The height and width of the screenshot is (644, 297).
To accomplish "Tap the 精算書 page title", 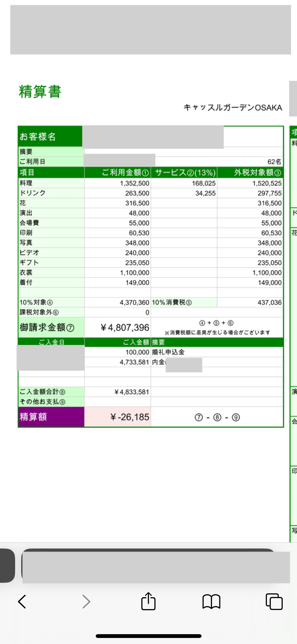I will tap(40, 92).
